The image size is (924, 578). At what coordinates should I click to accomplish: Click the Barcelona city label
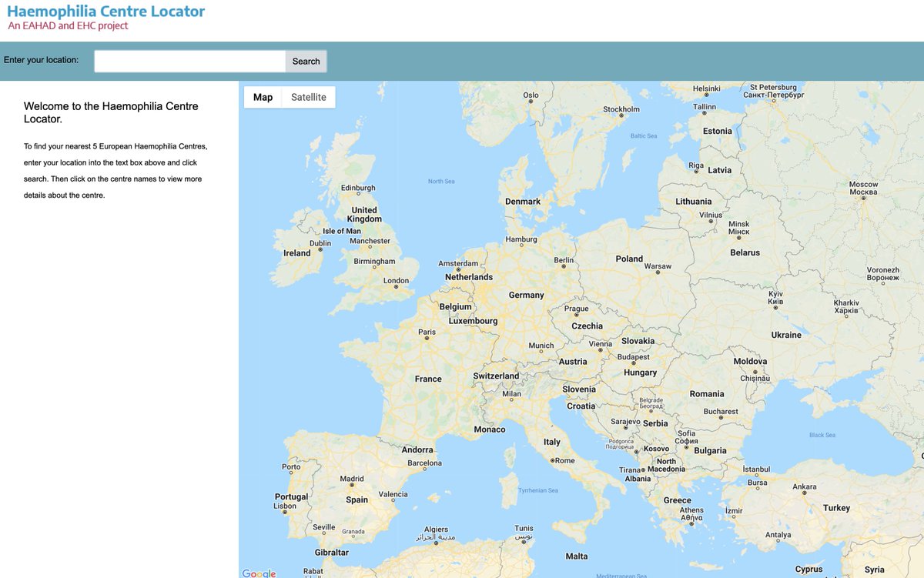(x=425, y=463)
